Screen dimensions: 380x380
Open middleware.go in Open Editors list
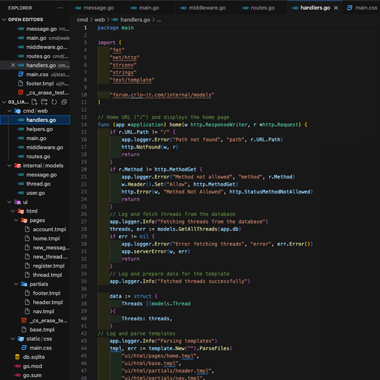click(x=35, y=47)
